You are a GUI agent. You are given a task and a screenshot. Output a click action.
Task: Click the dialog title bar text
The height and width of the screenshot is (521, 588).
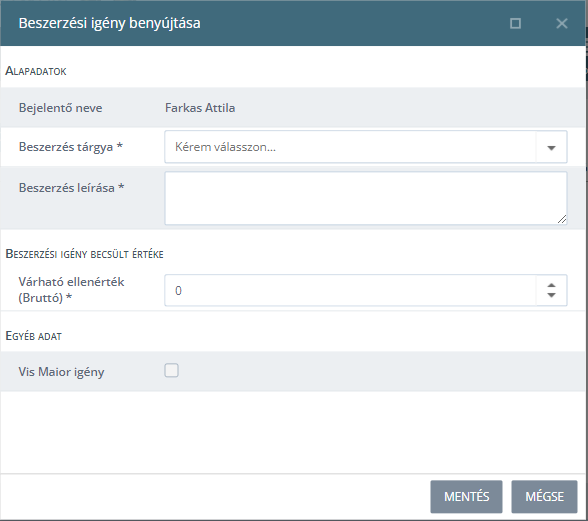110,23
